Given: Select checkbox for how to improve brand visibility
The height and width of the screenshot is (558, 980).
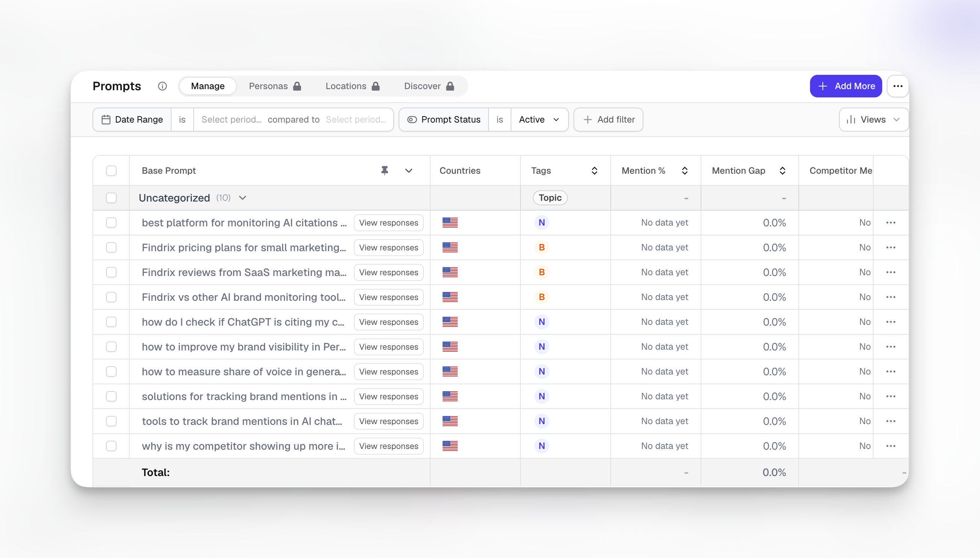Looking at the screenshot, I should click(x=111, y=347).
